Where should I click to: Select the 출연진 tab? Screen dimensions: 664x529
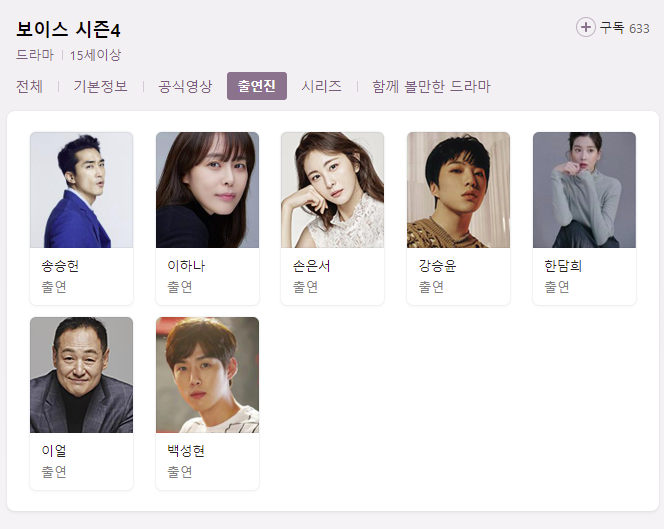(x=257, y=86)
